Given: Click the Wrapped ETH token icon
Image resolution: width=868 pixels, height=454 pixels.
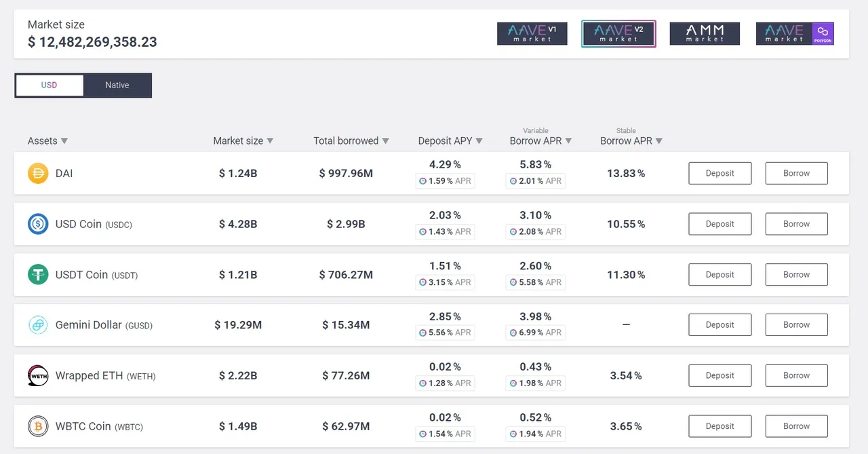Looking at the screenshot, I should (38, 375).
